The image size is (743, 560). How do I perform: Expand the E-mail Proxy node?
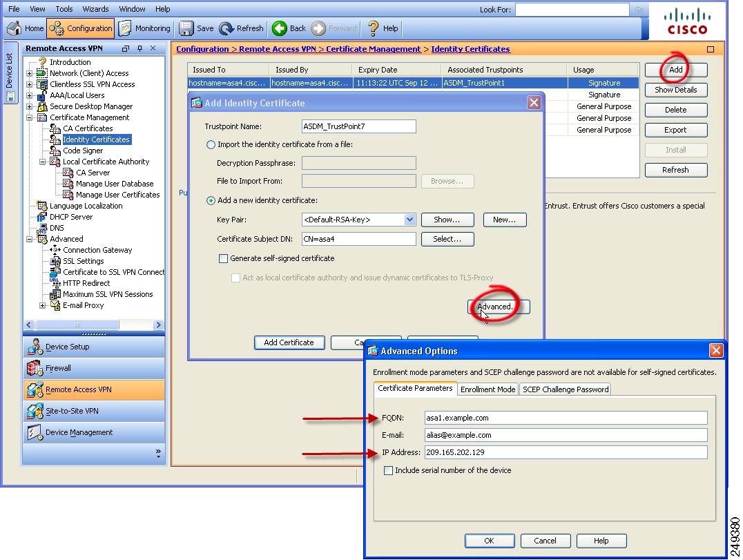click(42, 306)
